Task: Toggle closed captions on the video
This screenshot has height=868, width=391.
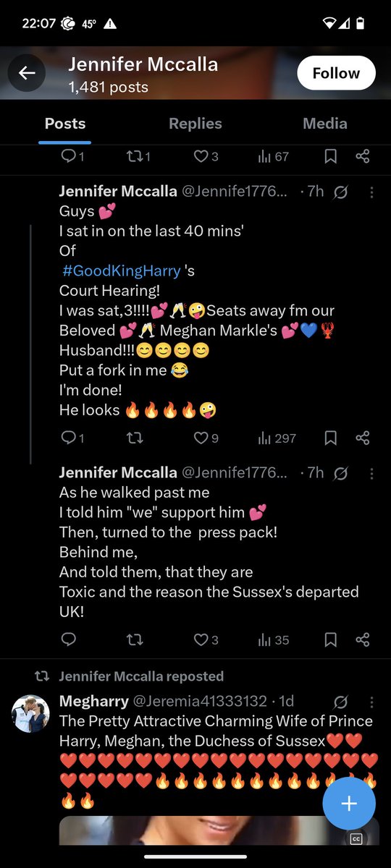Action: point(356,839)
